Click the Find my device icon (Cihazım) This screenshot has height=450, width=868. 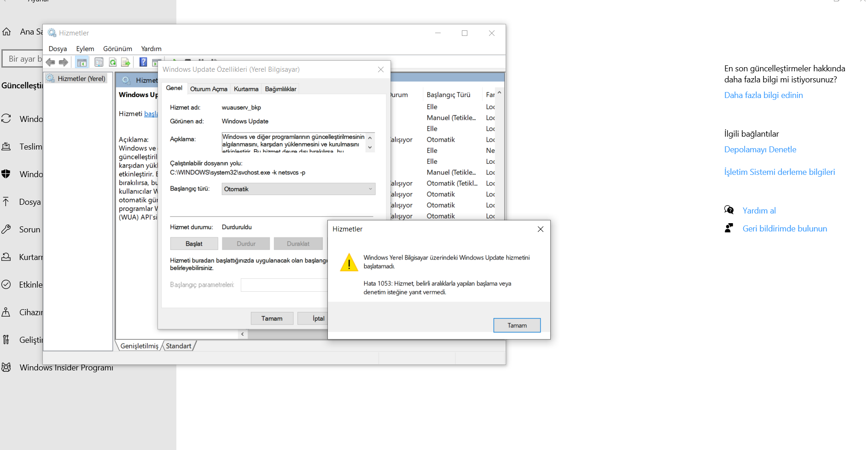pos(6,312)
